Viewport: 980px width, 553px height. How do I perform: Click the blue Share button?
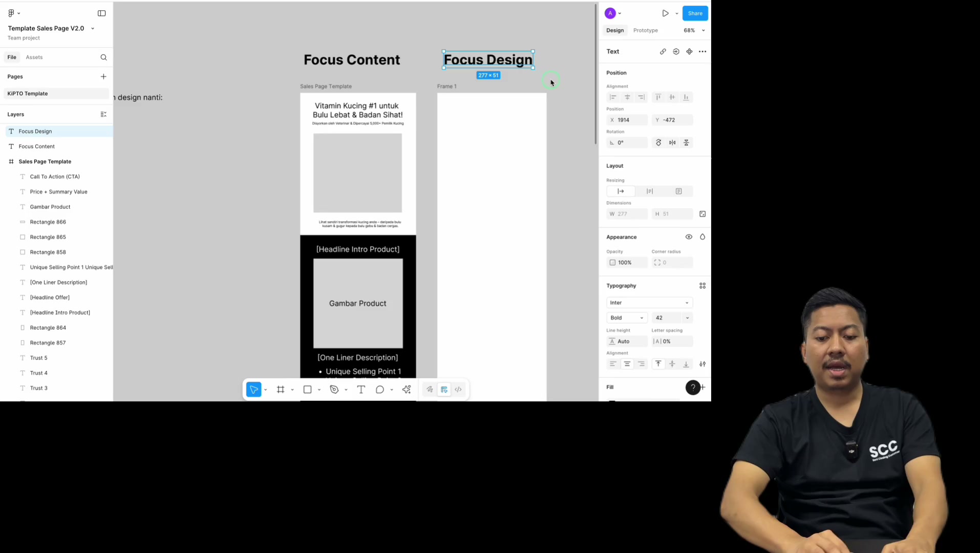(695, 13)
